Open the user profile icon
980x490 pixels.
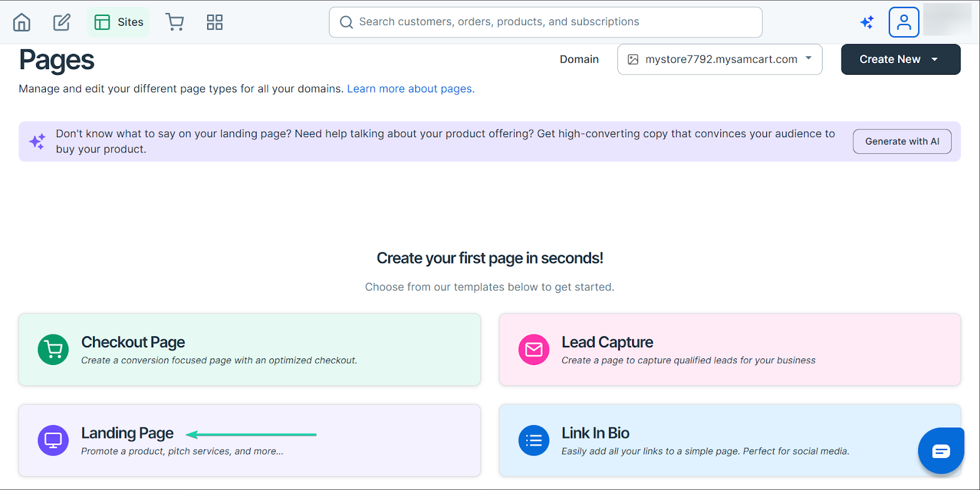pyautogui.click(x=903, y=23)
